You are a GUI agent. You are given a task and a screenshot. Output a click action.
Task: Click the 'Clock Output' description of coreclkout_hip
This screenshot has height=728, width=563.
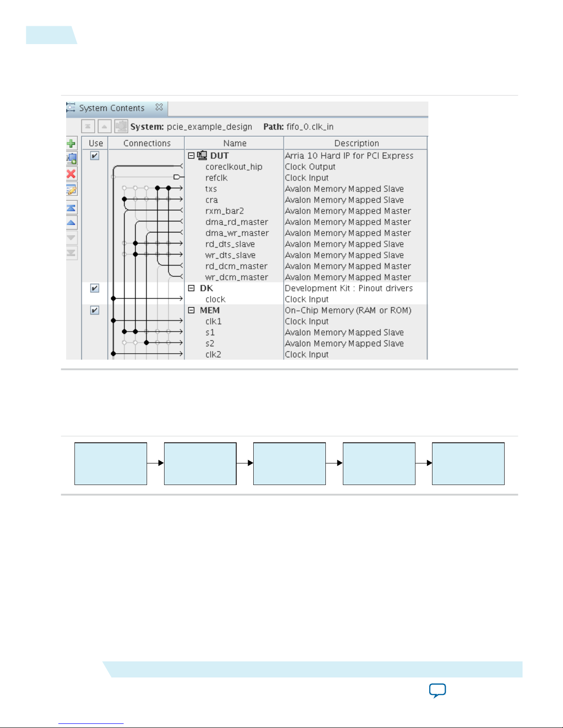(310, 167)
